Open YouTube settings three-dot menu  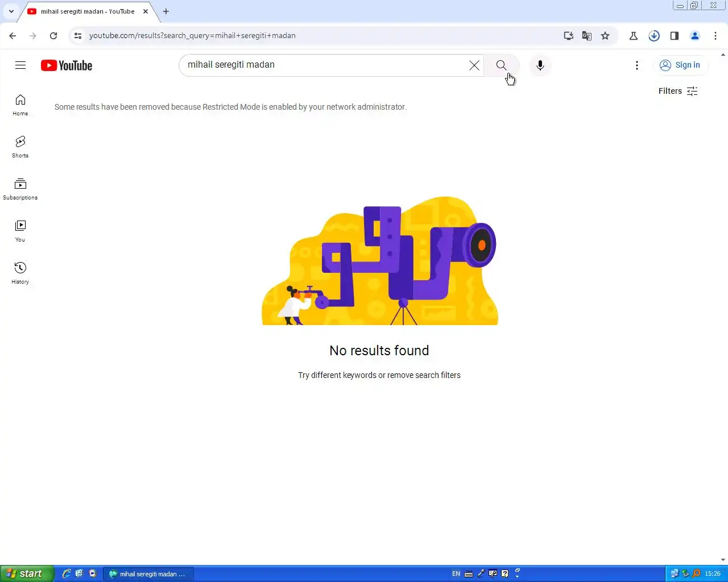(637, 65)
